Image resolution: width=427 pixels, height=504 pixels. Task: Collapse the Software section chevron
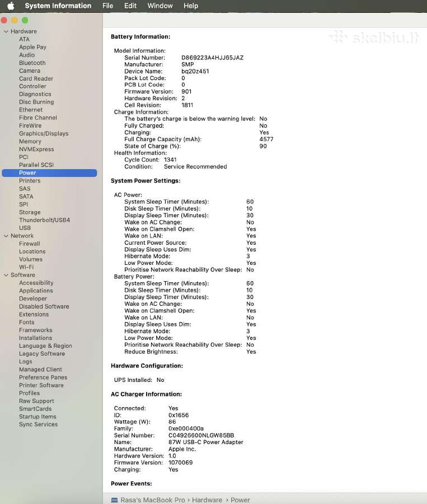[6, 275]
